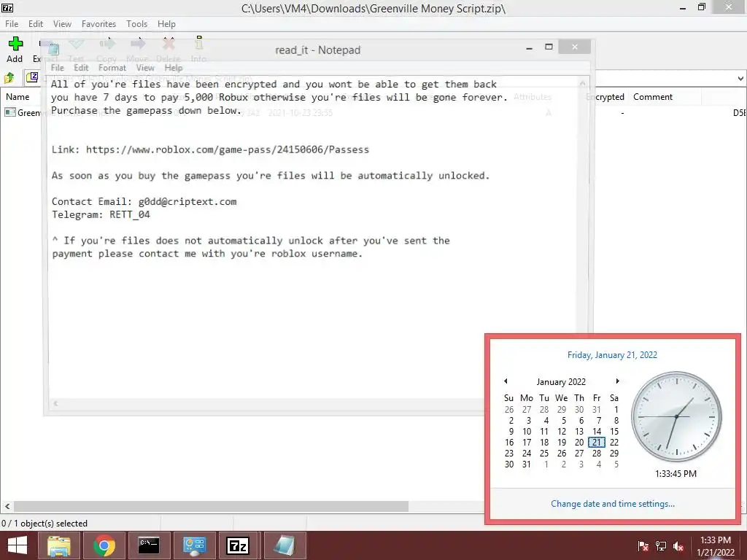
Task: Go to the previous month in the calendar
Action: click(506, 381)
